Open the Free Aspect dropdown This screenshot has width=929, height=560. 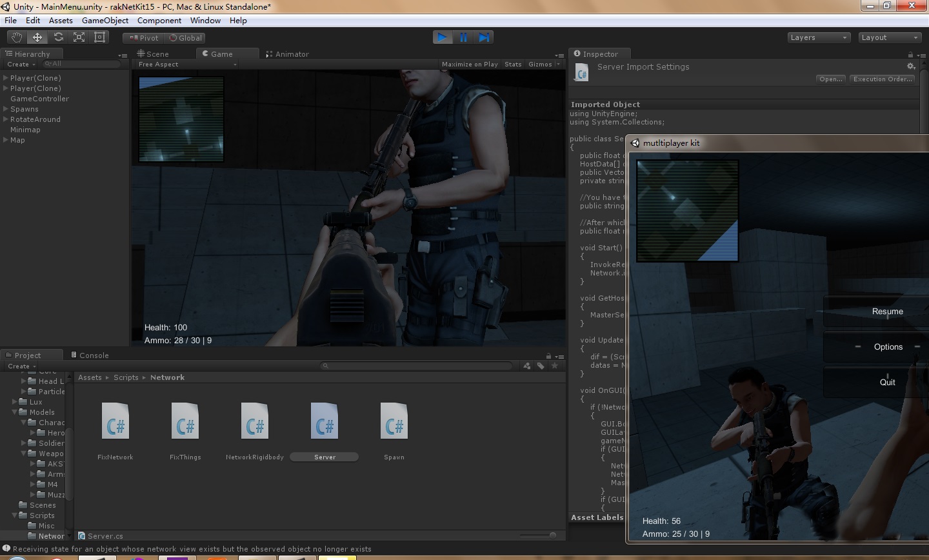coord(187,65)
